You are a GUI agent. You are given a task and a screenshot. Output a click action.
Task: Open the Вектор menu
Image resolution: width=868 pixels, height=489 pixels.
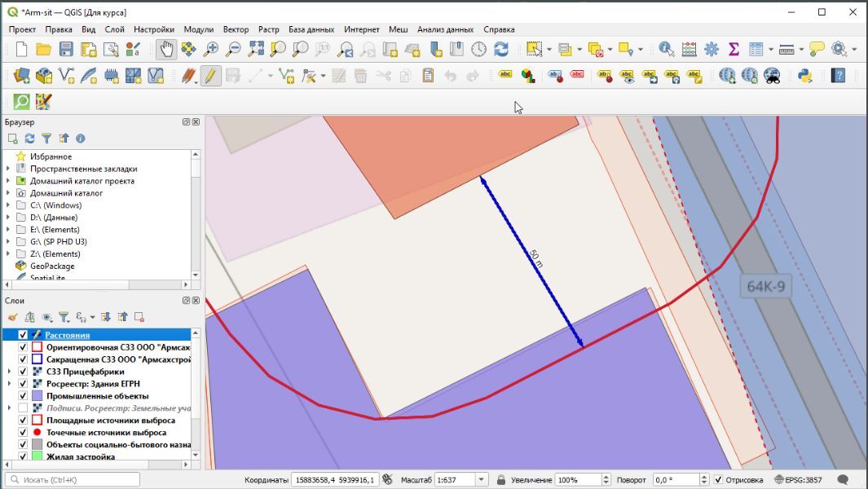pos(236,29)
